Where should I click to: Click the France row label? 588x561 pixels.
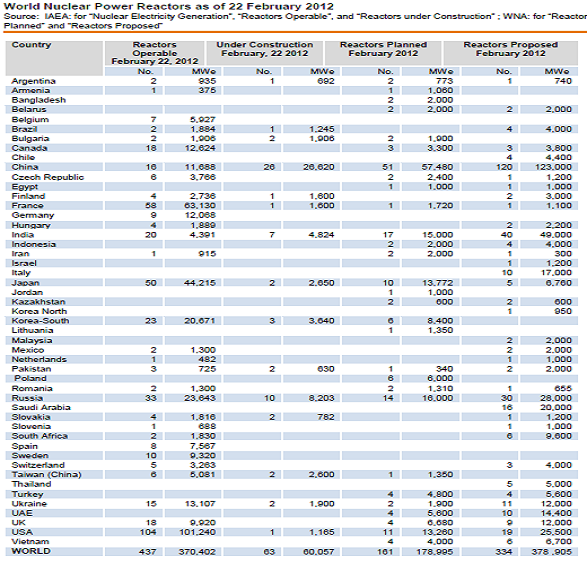(27, 206)
